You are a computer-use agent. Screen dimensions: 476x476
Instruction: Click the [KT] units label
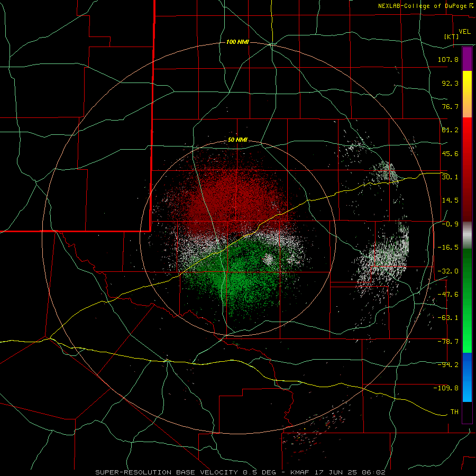(x=452, y=36)
